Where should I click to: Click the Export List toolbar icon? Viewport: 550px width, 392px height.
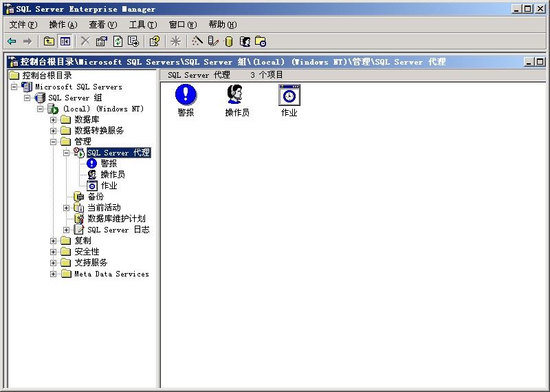(133, 41)
